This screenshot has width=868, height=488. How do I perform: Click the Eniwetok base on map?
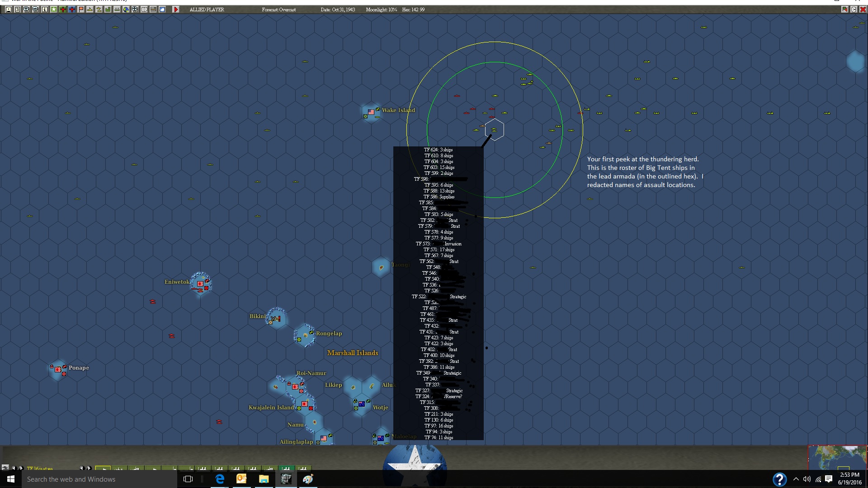click(200, 284)
